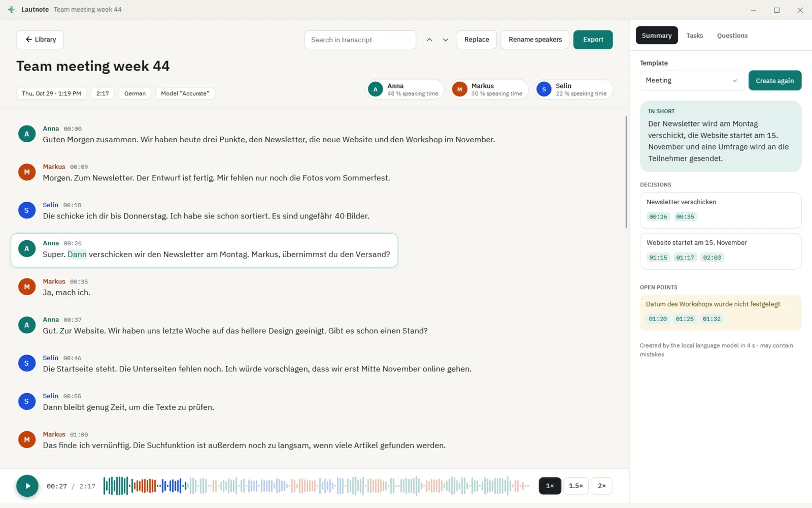The image size is (812, 508).
Task: Set playback speed to 2×
Action: pyautogui.click(x=602, y=486)
